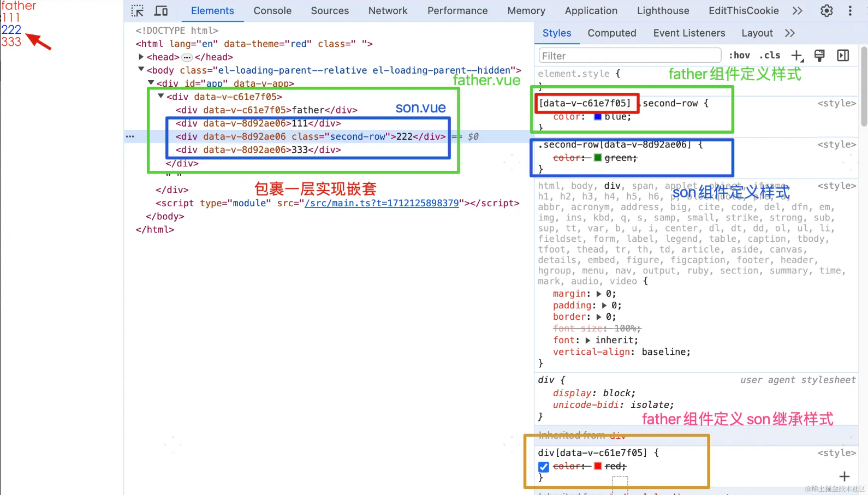
Task: Expand the head element node
Action: point(141,57)
